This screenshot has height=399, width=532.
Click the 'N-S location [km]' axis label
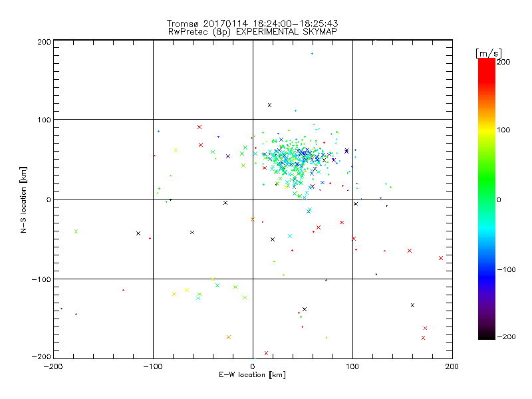(23, 200)
